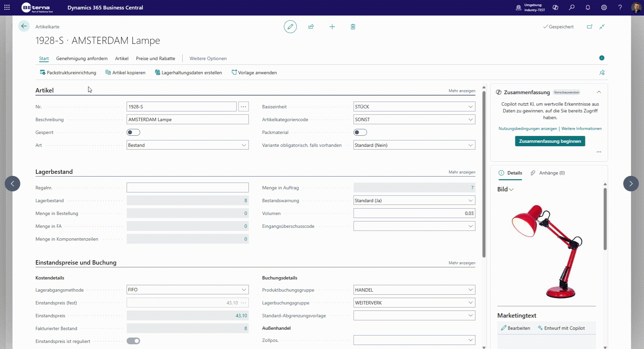
Task: Click Zusammenfassung beginnen button
Action: tap(550, 141)
